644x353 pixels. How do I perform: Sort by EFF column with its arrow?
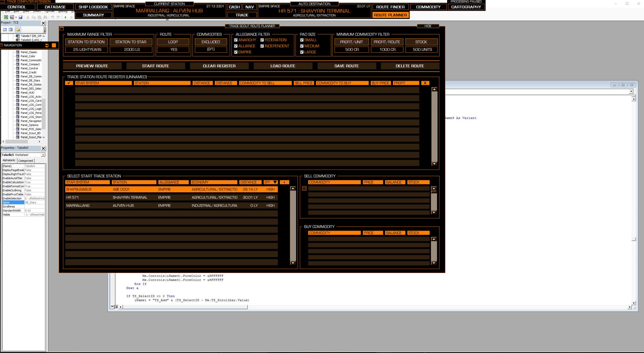click(275, 182)
